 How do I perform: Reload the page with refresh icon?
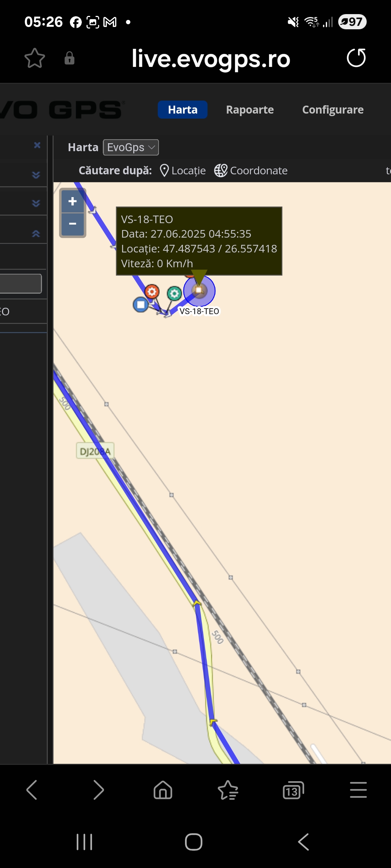pos(356,58)
